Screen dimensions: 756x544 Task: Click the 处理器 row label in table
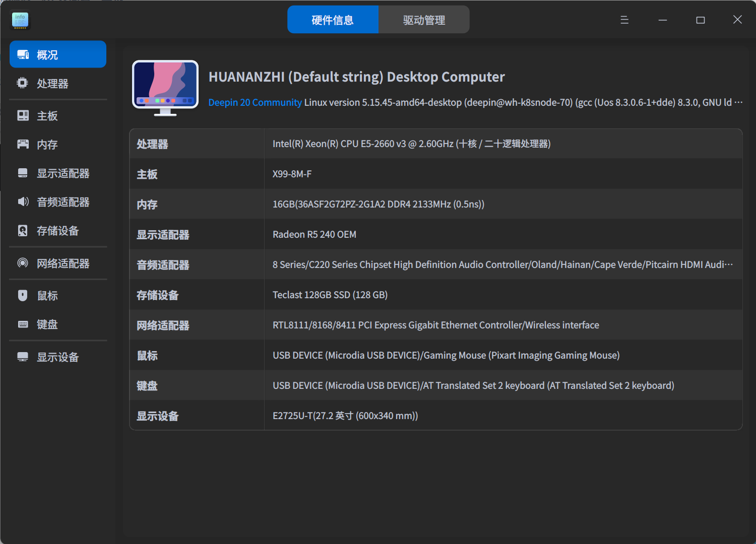click(x=152, y=144)
